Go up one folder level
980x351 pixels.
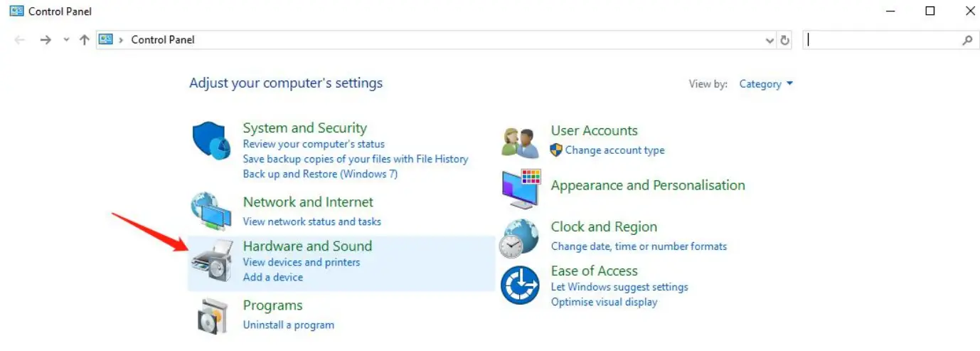(84, 40)
